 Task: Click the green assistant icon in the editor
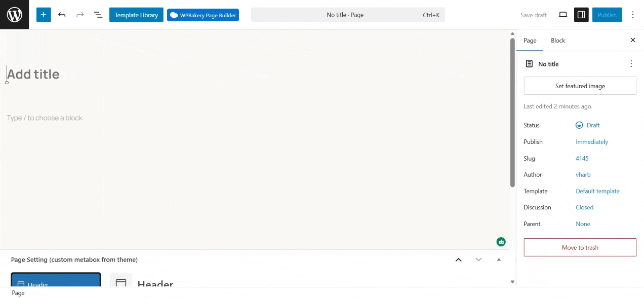pos(501,242)
